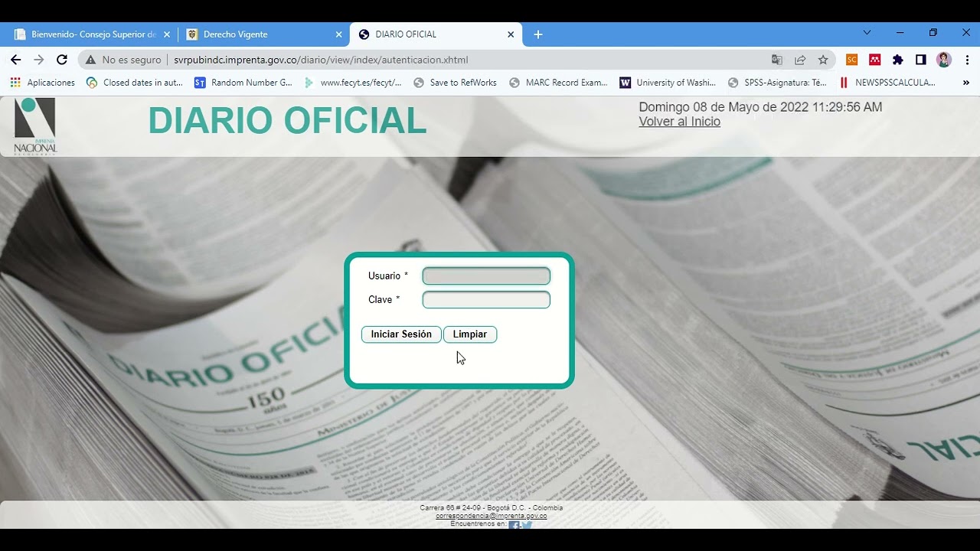This screenshot has width=980, height=551.
Task: Open the 'SPSS-Asignatura: Té...' bookmark
Action: pyautogui.click(x=777, y=83)
